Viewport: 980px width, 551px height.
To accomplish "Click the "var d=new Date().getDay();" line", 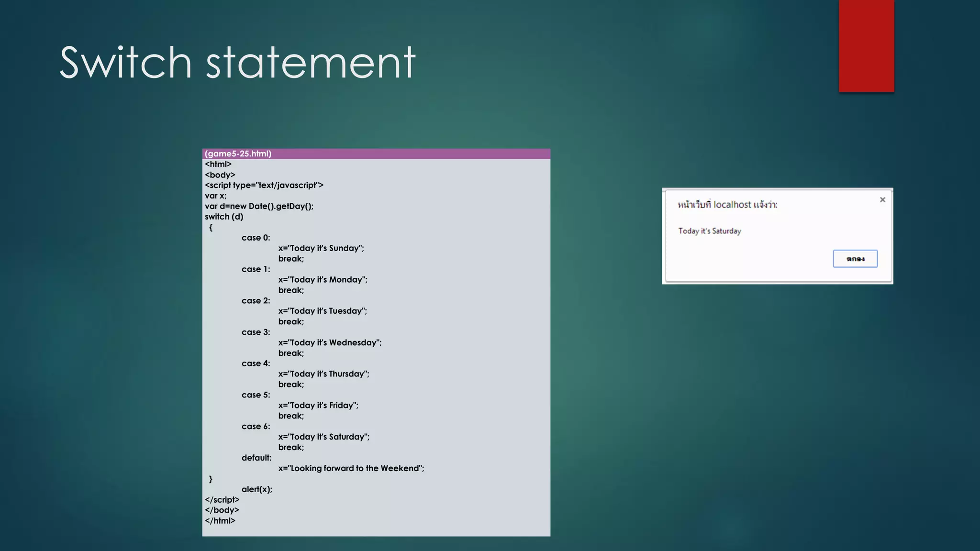I will (x=259, y=206).
